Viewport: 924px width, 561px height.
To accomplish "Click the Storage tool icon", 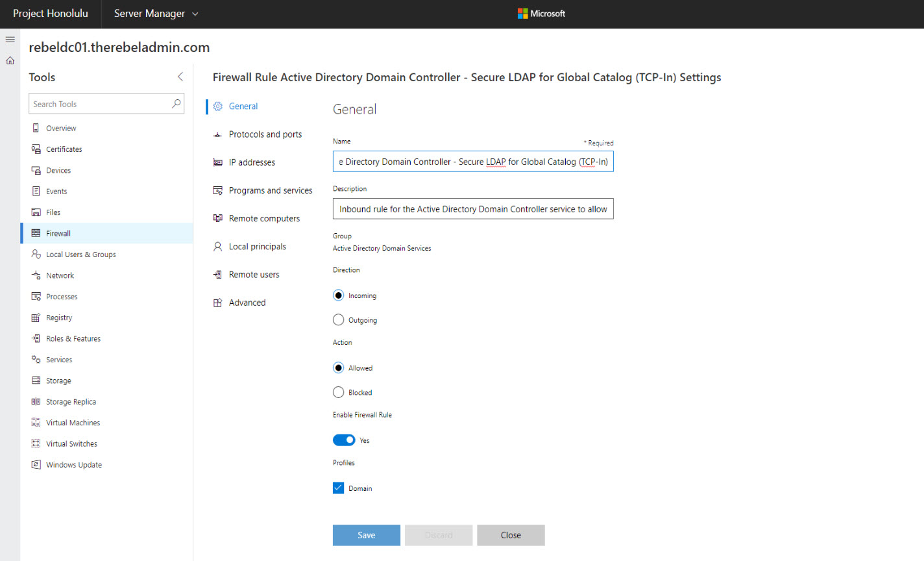I will (x=36, y=380).
